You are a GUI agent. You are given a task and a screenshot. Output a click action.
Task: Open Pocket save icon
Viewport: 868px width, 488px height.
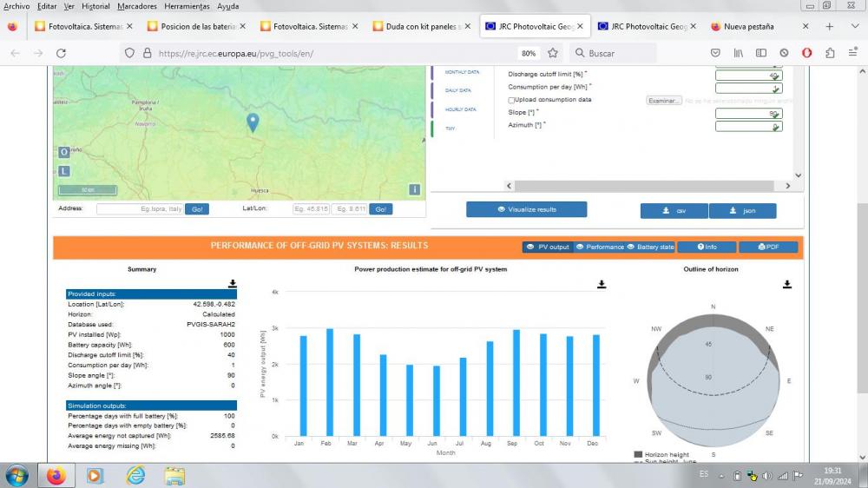click(715, 53)
